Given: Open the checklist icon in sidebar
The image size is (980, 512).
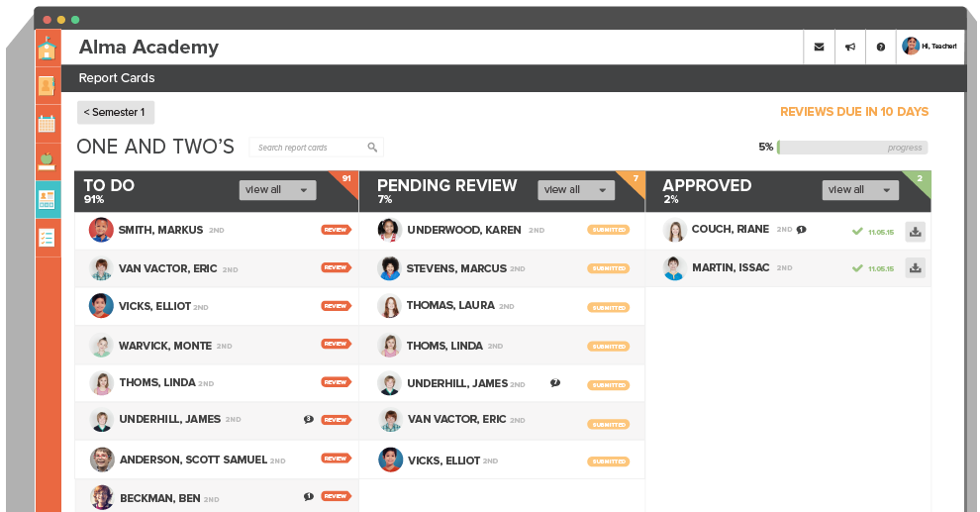Looking at the screenshot, I should (x=47, y=238).
